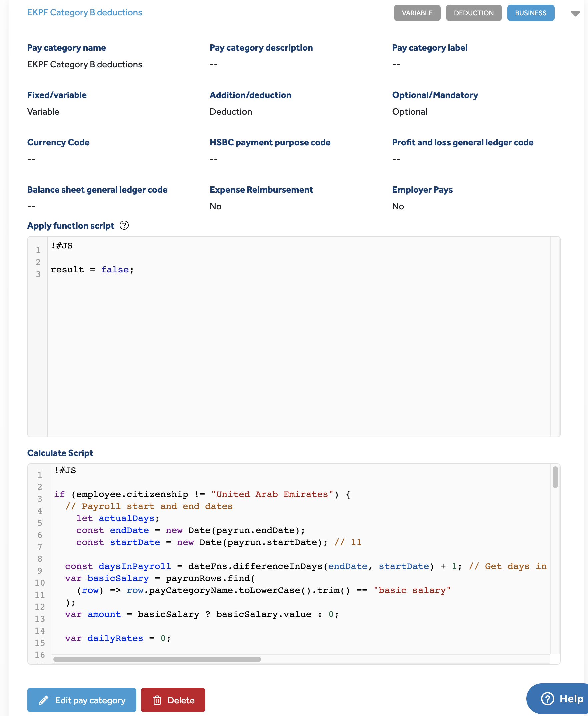Click the 'result = false;' code line

92,270
